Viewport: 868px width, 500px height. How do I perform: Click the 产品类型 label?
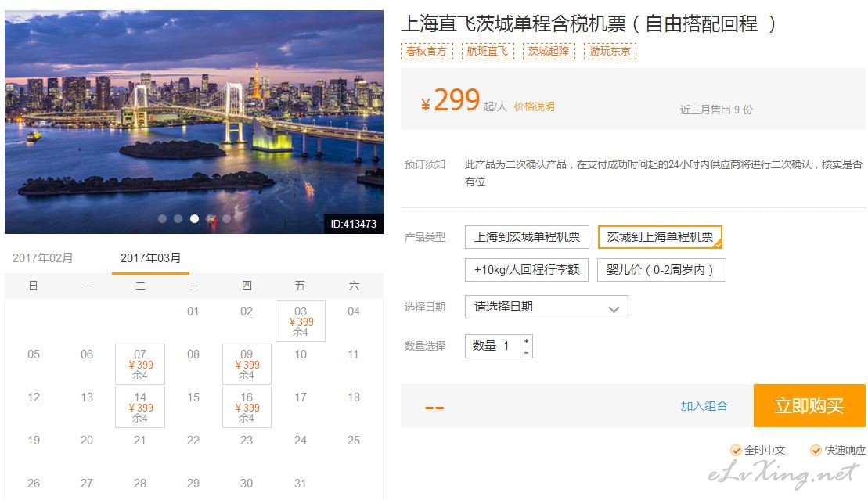[424, 237]
